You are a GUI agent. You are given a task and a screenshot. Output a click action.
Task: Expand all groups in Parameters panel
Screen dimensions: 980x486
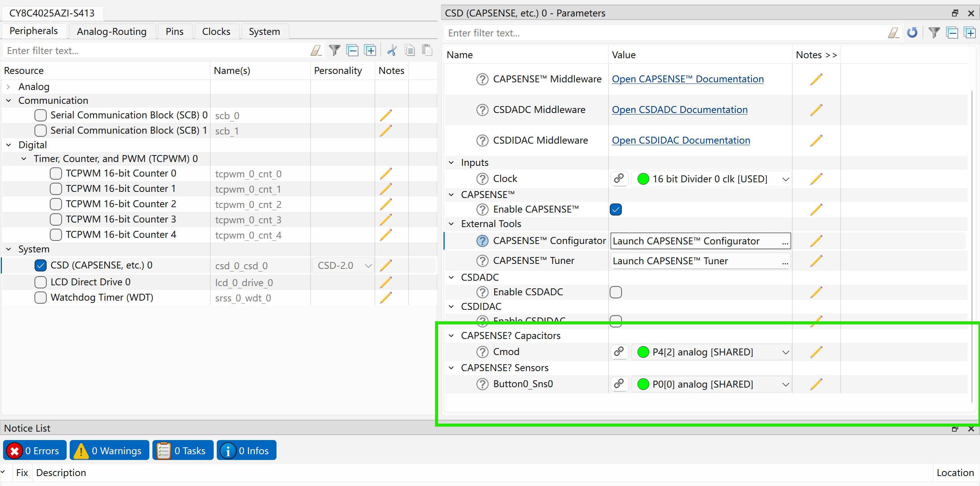pos(970,33)
